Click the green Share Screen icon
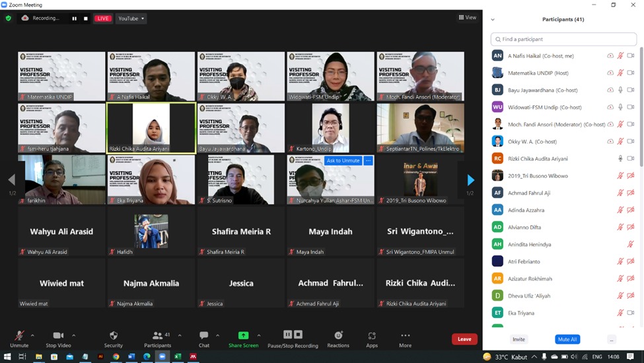 (243, 336)
